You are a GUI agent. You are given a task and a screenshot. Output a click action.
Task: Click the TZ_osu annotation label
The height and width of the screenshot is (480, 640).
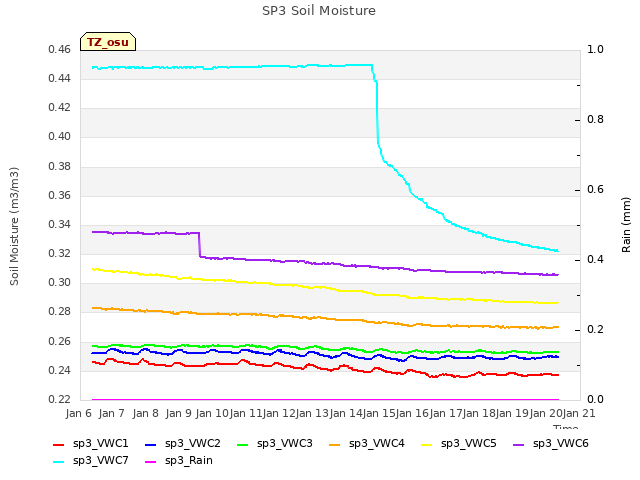[108, 42]
